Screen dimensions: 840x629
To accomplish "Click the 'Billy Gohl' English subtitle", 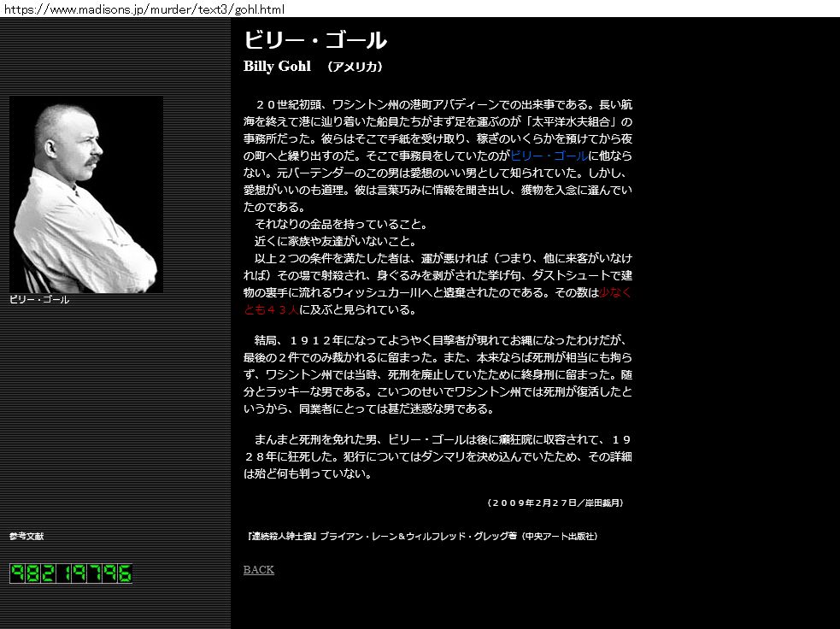I will 277,67.
